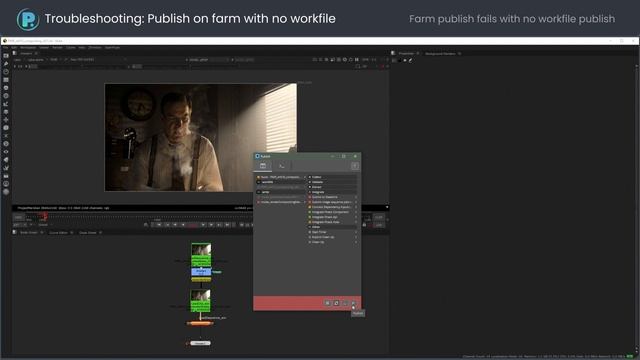This screenshot has height=360, width=640.
Task: Open Nuke's MetaData nodes toolbar icon
Action: (x=6, y=160)
